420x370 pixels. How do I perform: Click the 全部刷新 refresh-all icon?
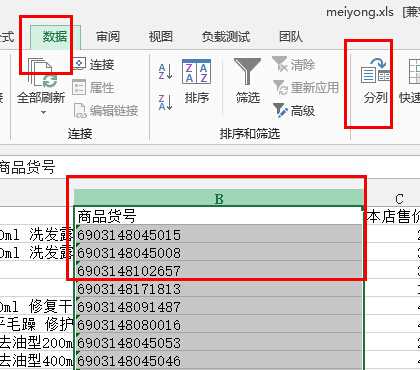42,73
